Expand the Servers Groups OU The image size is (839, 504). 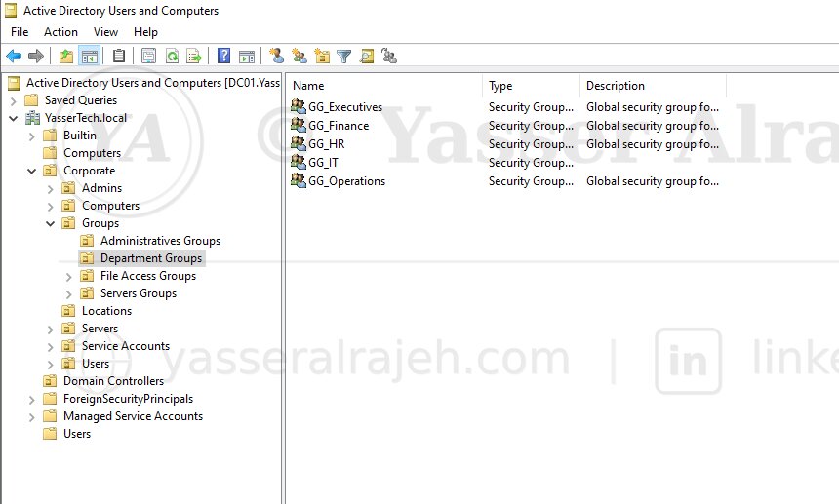click(68, 294)
